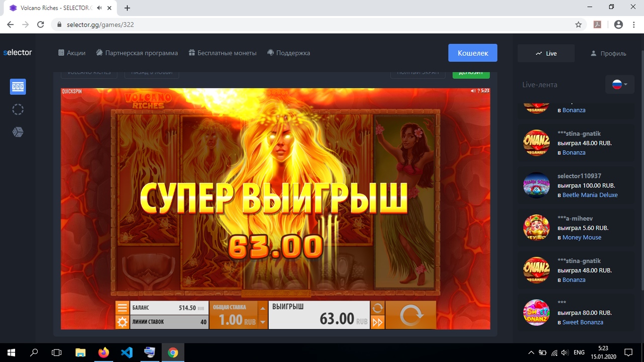Click the Beetle Mania Deluxe game thumbnail
Viewport: 644px width, 362px height.
coord(536,185)
